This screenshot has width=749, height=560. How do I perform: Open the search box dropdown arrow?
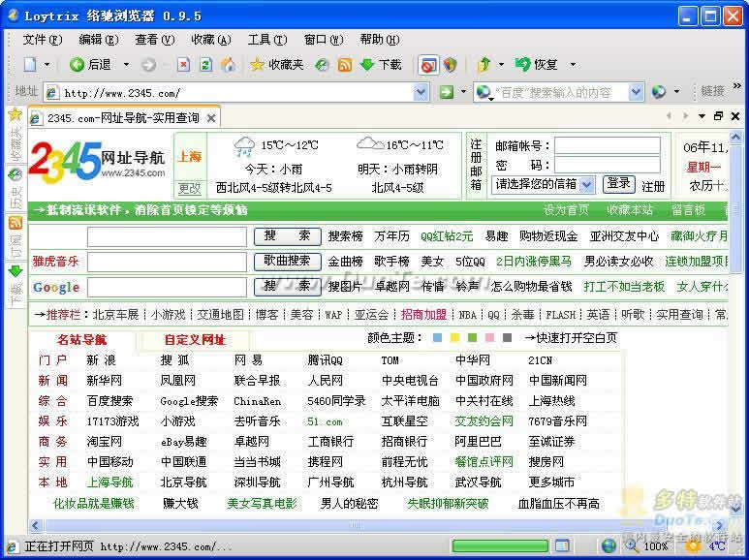click(x=636, y=92)
